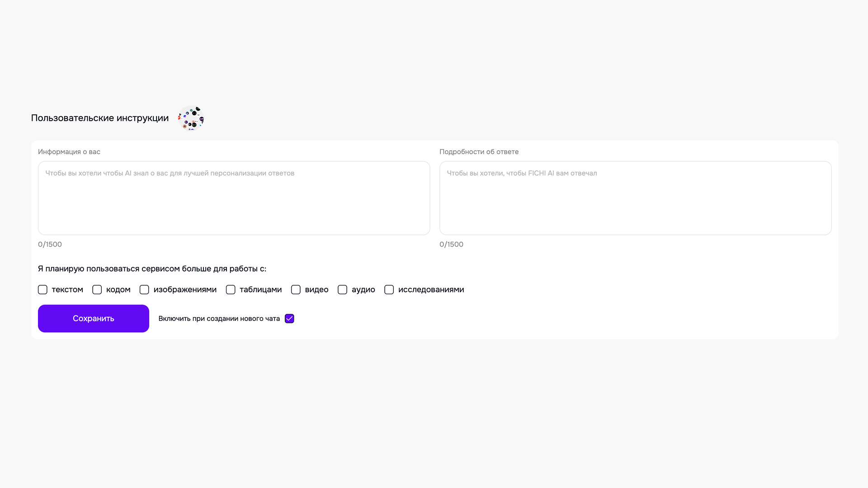Focus the 'Информация о вас' text area
This screenshot has height=488, width=868.
click(234, 198)
